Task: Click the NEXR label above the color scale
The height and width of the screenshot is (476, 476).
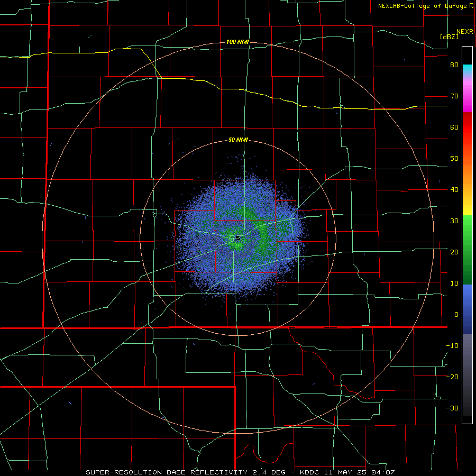Action: click(465, 32)
